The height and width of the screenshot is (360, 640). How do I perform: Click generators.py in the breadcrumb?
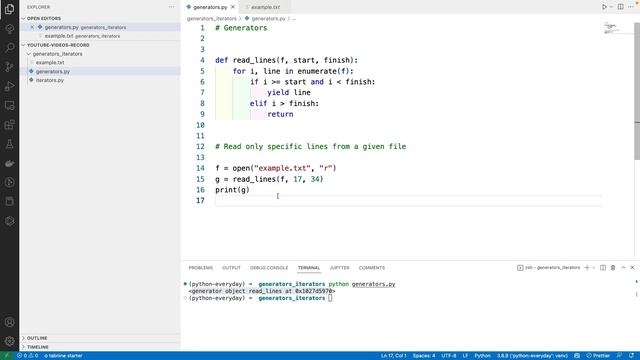268,19
